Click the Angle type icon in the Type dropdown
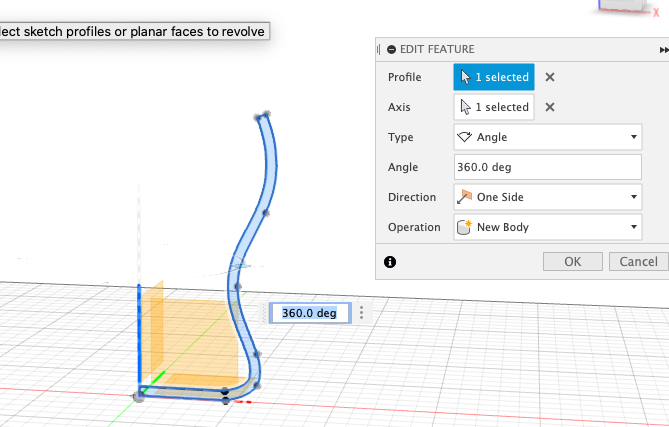The width and height of the screenshot is (669, 427). (x=464, y=137)
